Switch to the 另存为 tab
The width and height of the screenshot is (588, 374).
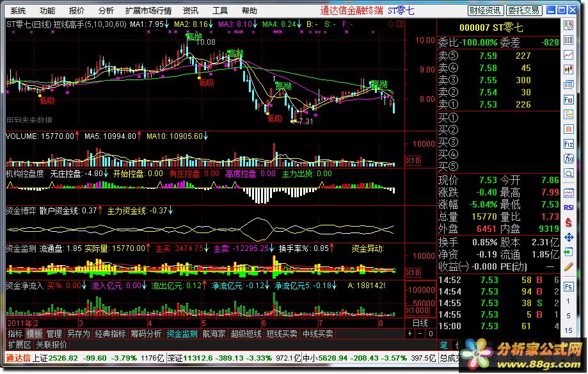(x=78, y=334)
